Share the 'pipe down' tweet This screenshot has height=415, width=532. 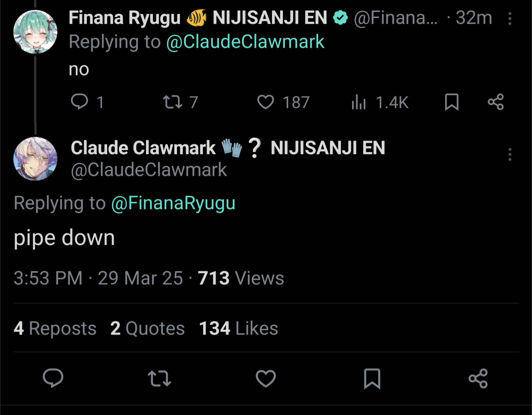[x=478, y=378]
